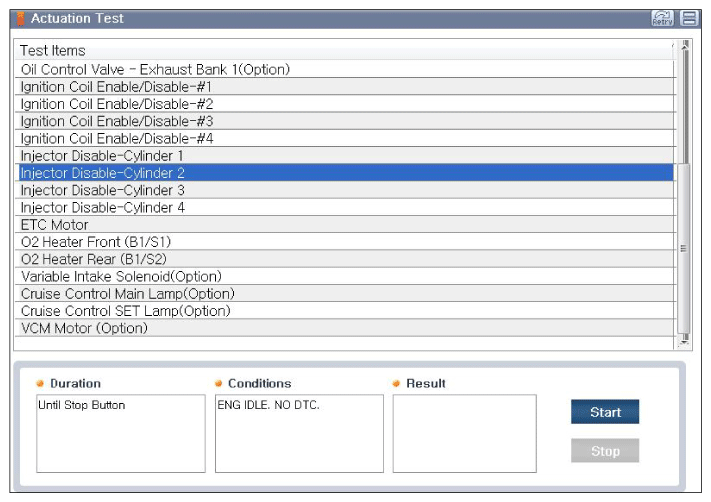Click the Duration text box

[121, 433]
